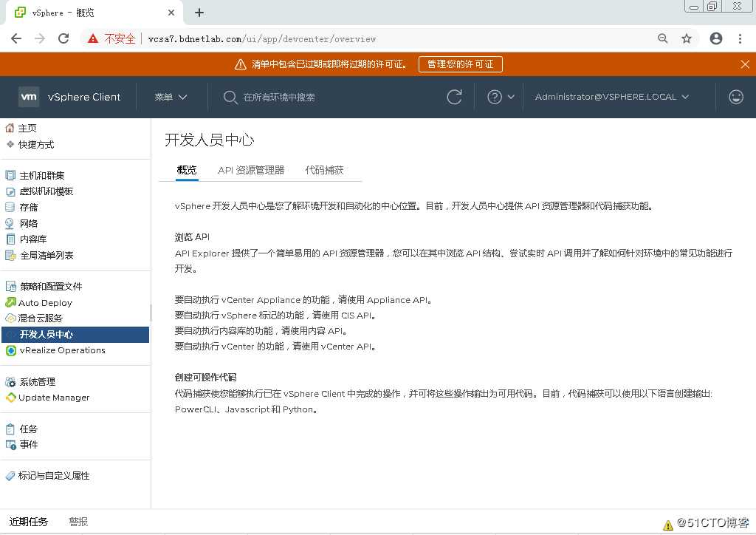This screenshot has height=535, width=756.
Task: Open vRealize Operations in navigation
Action: (62, 350)
